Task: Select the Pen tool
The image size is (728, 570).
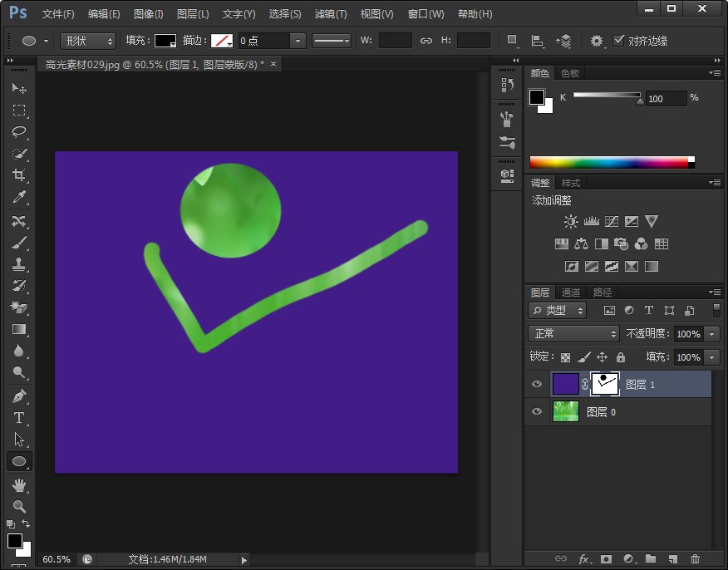Action: (18, 396)
